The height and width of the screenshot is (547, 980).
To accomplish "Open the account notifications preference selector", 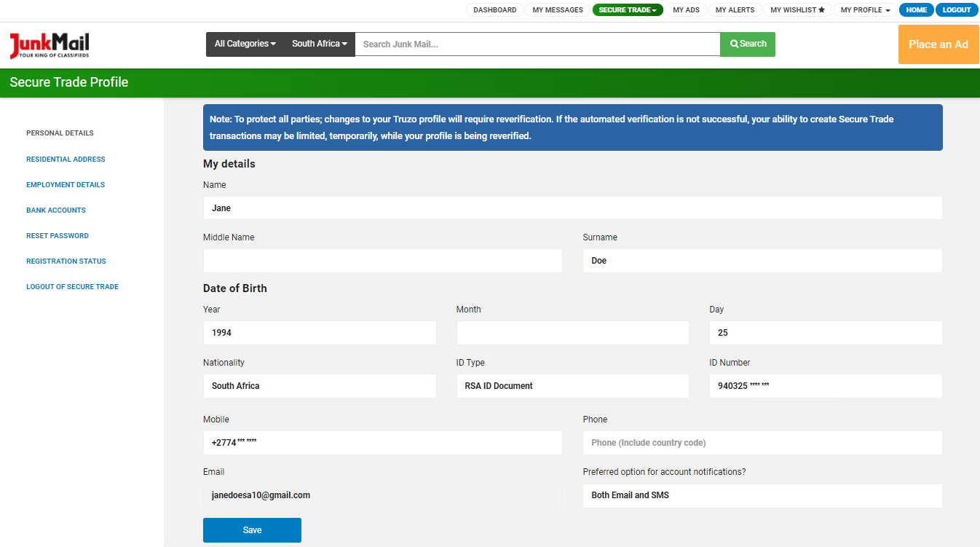I will pos(762,496).
